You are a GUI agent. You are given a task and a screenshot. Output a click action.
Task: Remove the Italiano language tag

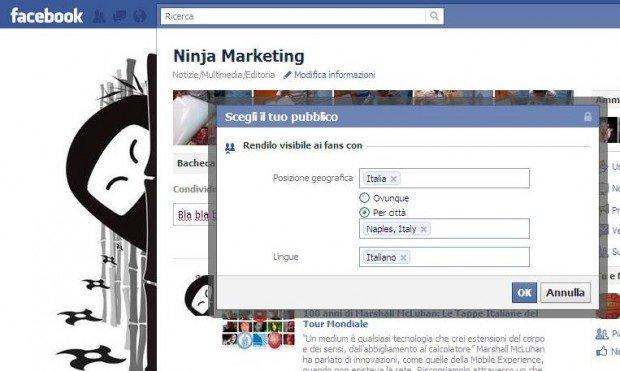[403, 258]
